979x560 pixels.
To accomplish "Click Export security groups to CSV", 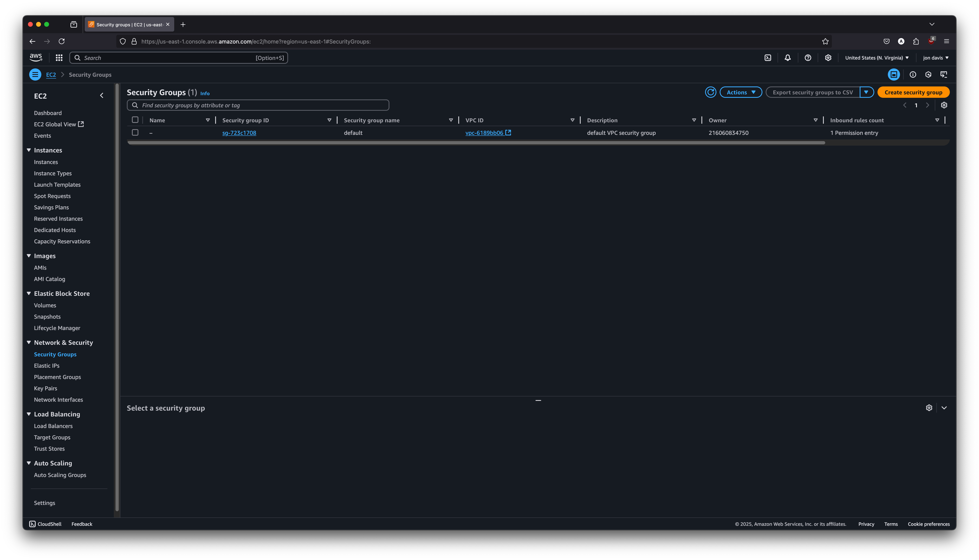I will coord(813,92).
